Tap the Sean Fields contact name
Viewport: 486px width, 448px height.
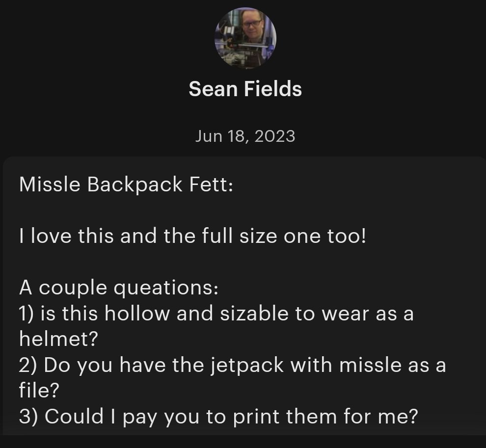pos(245,89)
